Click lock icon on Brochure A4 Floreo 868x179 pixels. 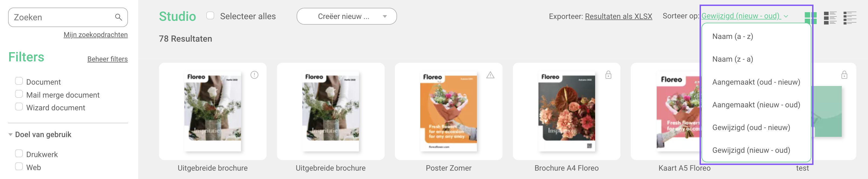click(x=608, y=75)
